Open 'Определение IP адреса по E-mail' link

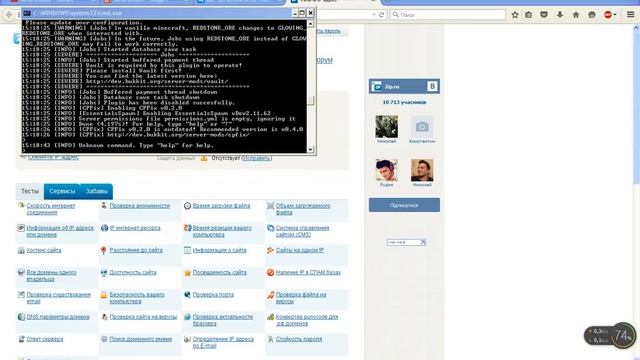pyautogui.click(x=223, y=342)
